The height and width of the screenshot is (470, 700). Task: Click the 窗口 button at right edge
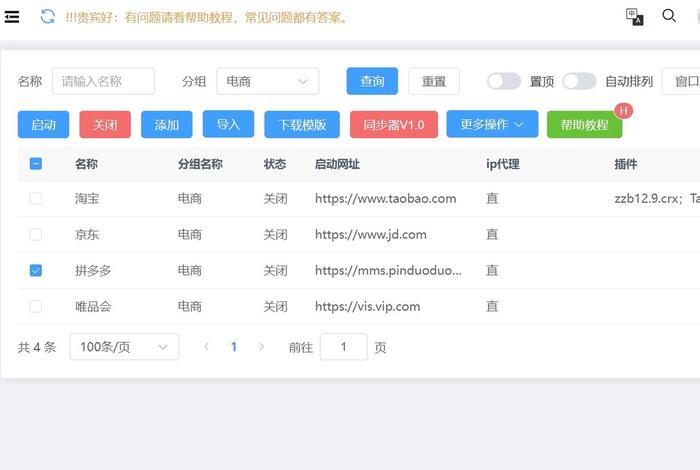tap(681, 81)
